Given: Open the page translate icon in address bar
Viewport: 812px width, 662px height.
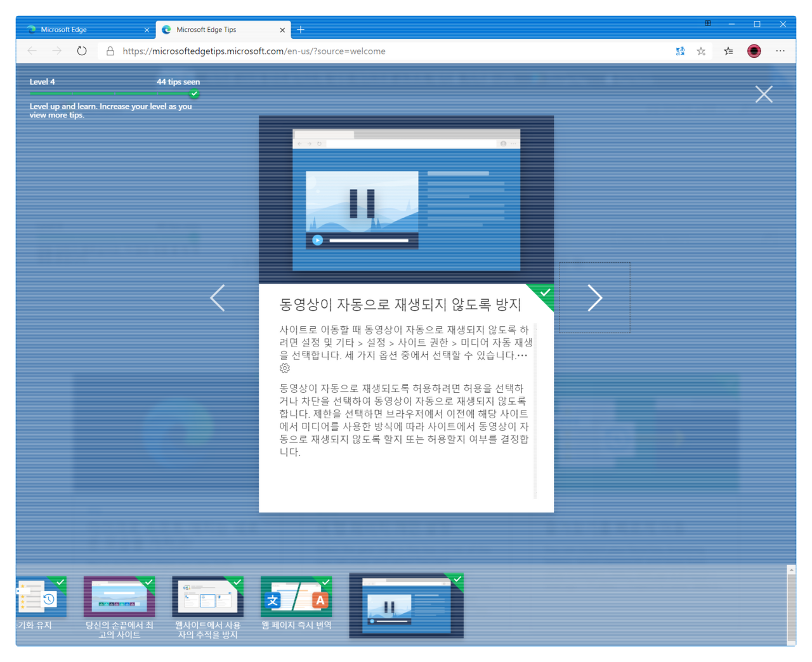Looking at the screenshot, I should click(680, 51).
